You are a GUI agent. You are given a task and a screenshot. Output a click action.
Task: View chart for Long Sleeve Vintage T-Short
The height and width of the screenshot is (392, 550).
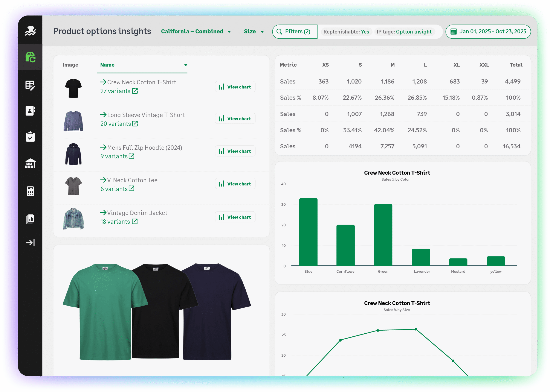tap(235, 118)
